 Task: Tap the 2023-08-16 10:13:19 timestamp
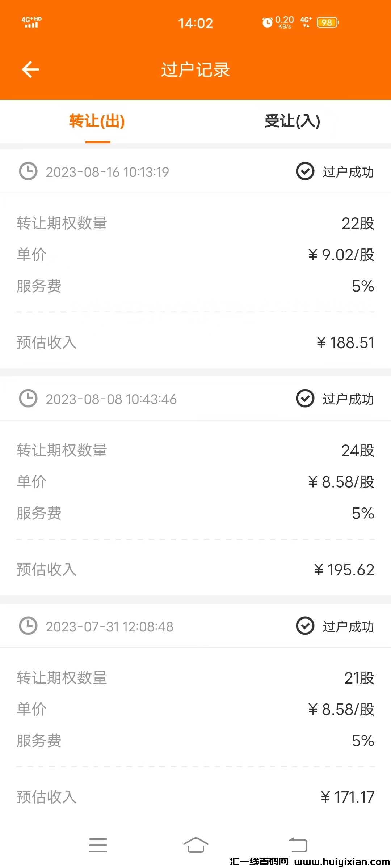click(107, 172)
